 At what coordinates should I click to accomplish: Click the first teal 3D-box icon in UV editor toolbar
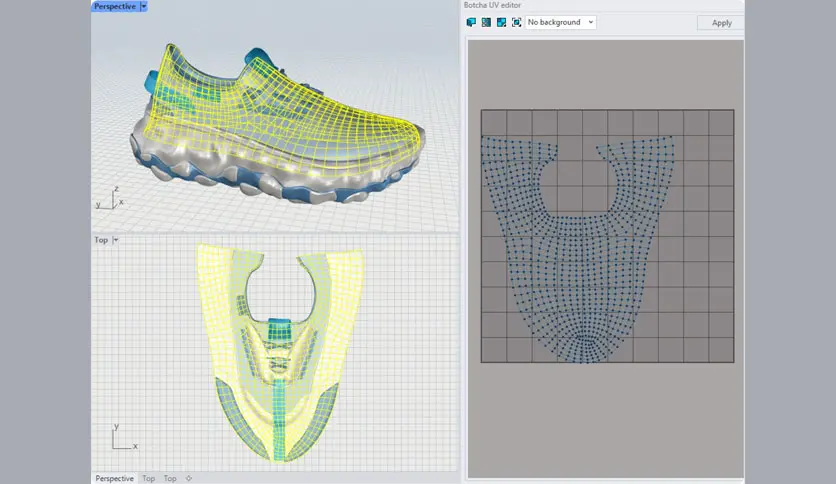[x=471, y=22]
